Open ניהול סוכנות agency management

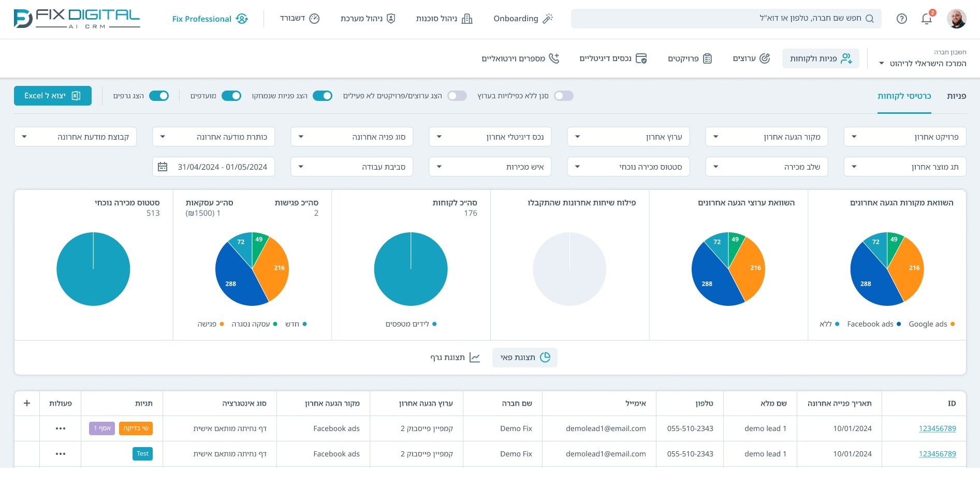coord(444,19)
